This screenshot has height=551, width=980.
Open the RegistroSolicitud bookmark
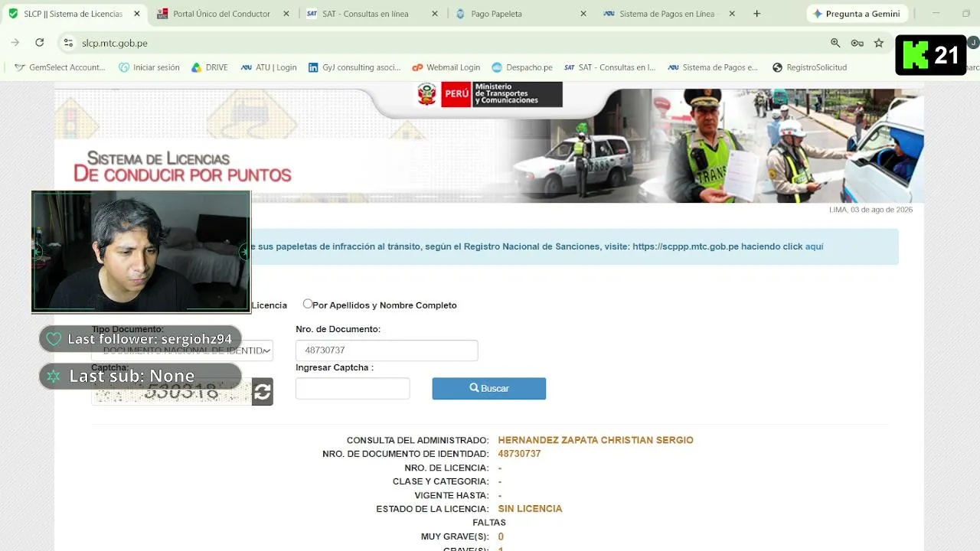[809, 67]
